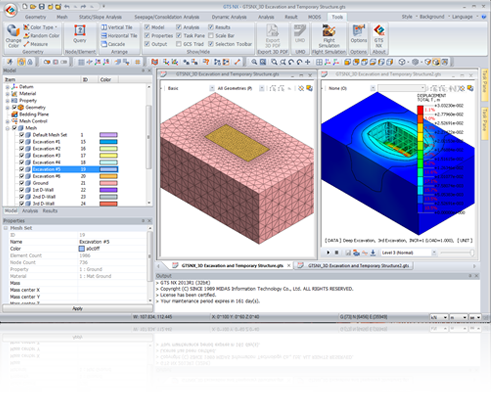Choose the Measure tool
Screen dimensions: 491x400
pyautogui.click(x=36, y=44)
